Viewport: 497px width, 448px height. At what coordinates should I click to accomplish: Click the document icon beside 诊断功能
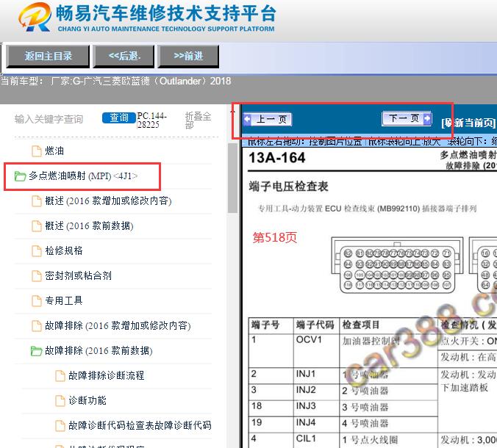click(60, 401)
